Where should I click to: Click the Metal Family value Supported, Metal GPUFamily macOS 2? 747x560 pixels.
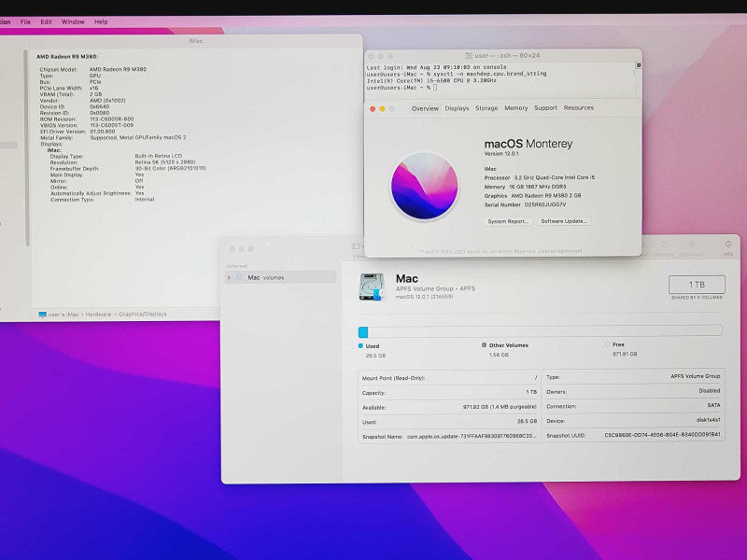coord(138,137)
